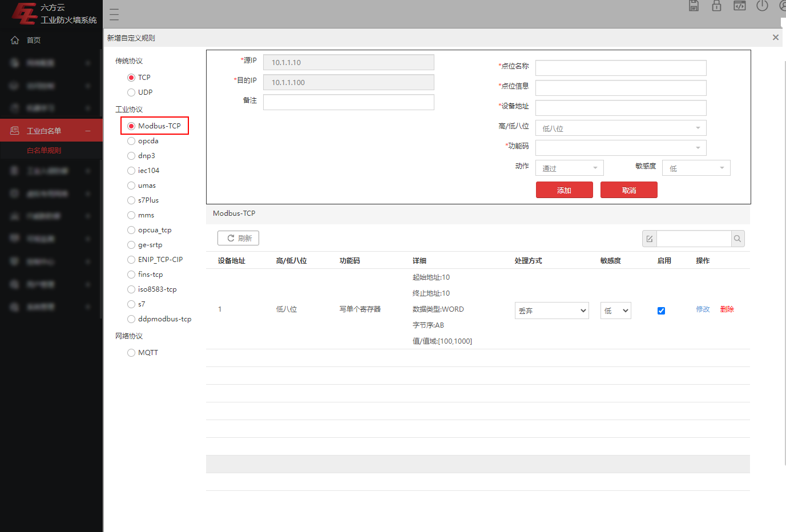Pick the iec104 protocol radio

[x=131, y=171]
